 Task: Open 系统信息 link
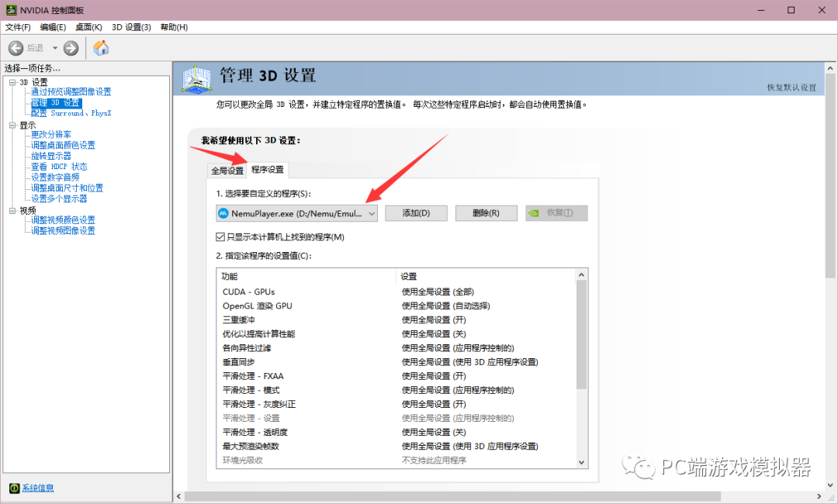click(37, 488)
